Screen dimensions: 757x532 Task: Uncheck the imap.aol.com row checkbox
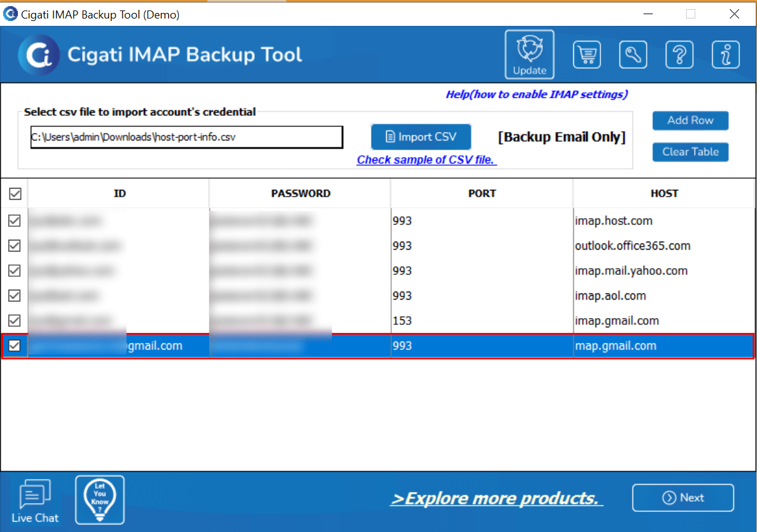[x=15, y=296]
